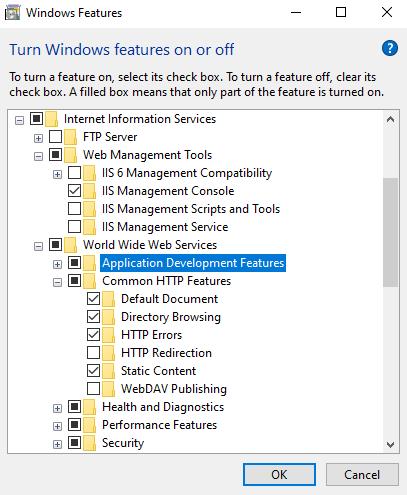Screen dimensions: 407x495
Task: Click the folder icon beside Performance Features
Action: (x=89, y=425)
